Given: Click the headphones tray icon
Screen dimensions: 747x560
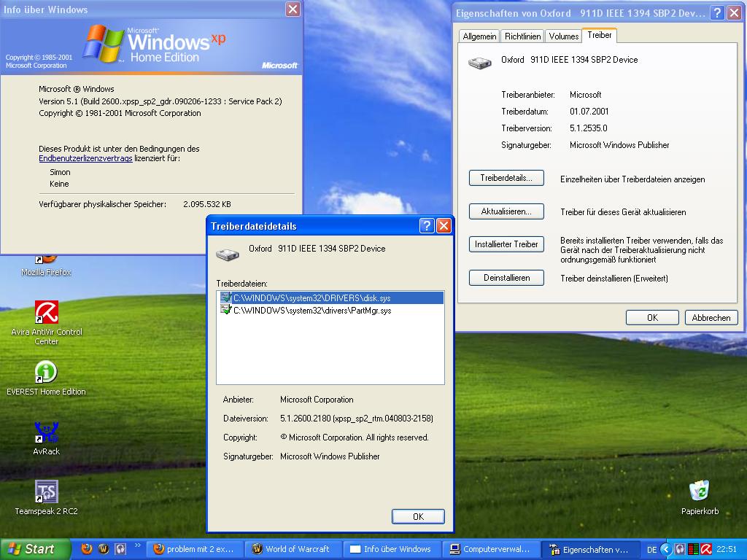Looking at the screenshot, I should tap(681, 549).
